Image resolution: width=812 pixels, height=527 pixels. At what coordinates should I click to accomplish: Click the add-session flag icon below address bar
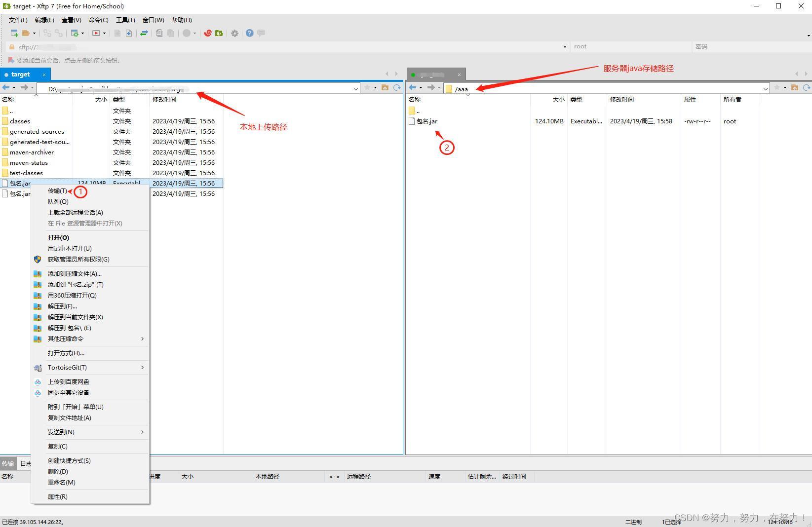[x=11, y=60]
